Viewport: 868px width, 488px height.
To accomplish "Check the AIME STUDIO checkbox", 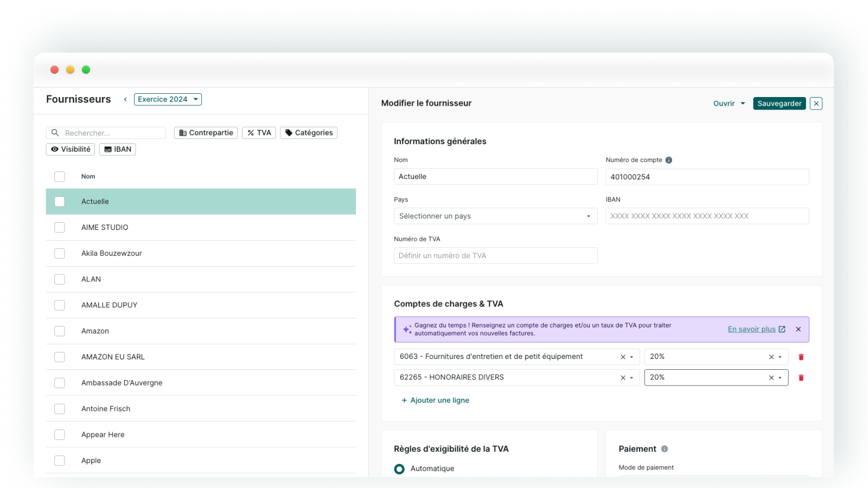I will (60, 228).
